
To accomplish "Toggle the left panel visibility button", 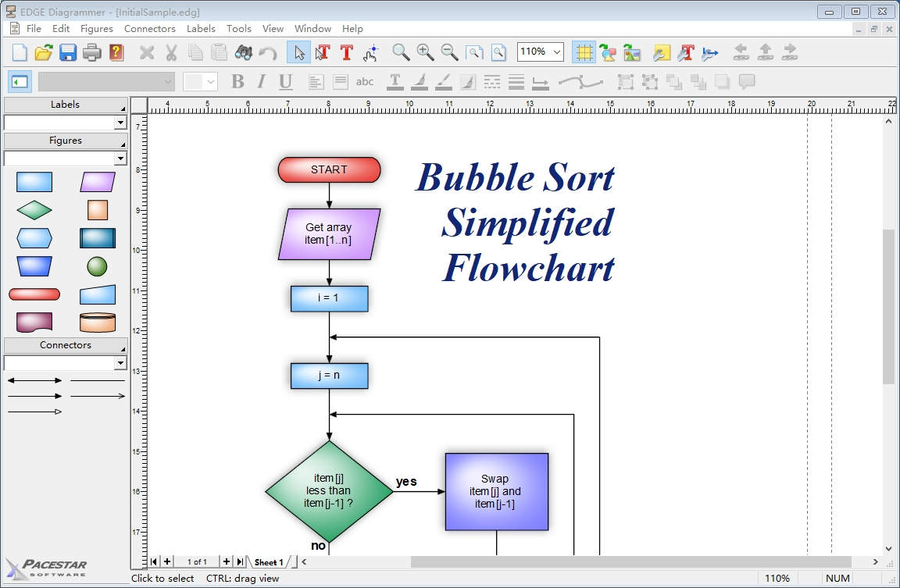I will click(x=20, y=82).
